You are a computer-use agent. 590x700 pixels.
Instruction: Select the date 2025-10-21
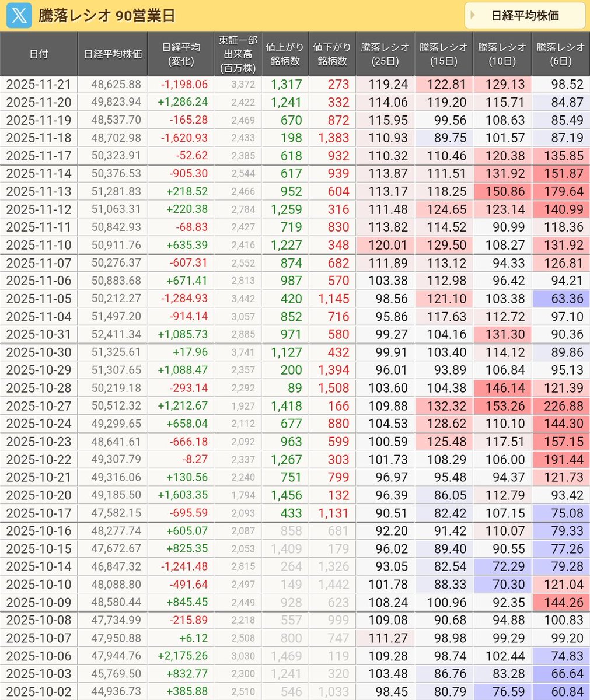point(39,477)
